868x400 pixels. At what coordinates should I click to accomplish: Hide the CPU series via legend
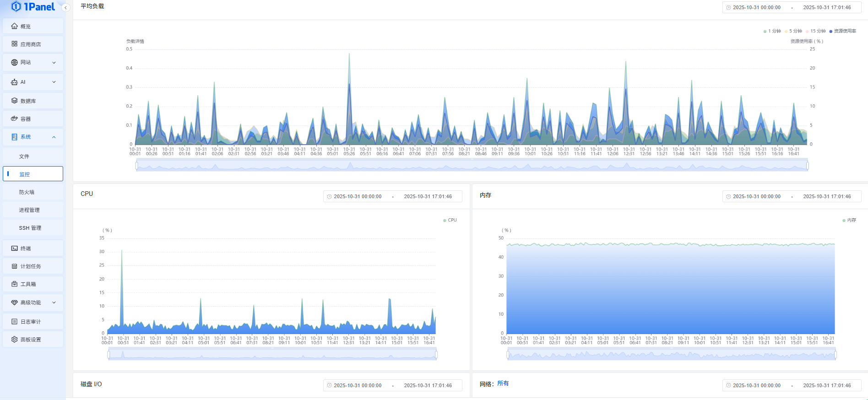(450, 220)
